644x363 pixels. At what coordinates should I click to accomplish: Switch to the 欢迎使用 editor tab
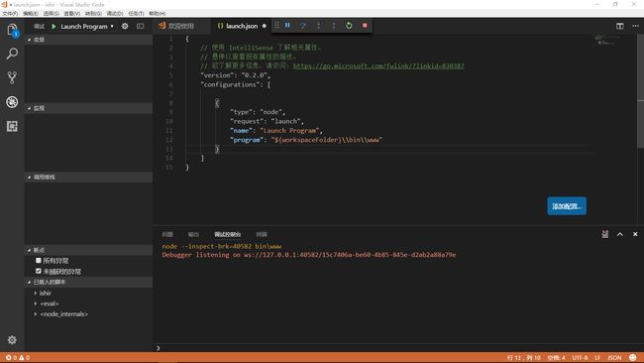click(x=182, y=26)
